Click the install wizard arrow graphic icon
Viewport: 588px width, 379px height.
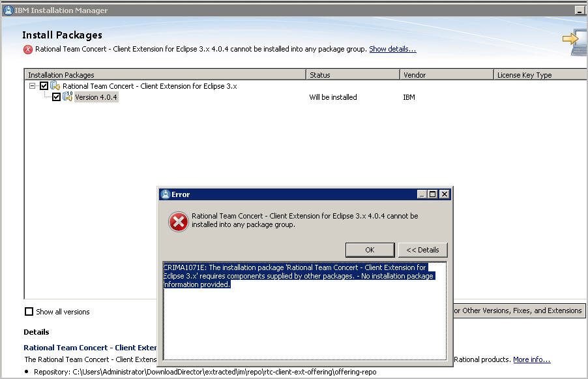575,42
